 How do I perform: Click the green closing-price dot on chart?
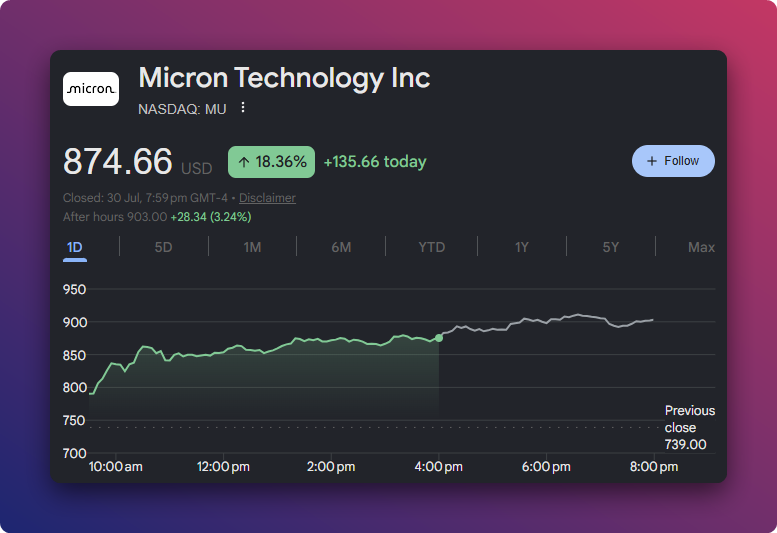pos(439,338)
